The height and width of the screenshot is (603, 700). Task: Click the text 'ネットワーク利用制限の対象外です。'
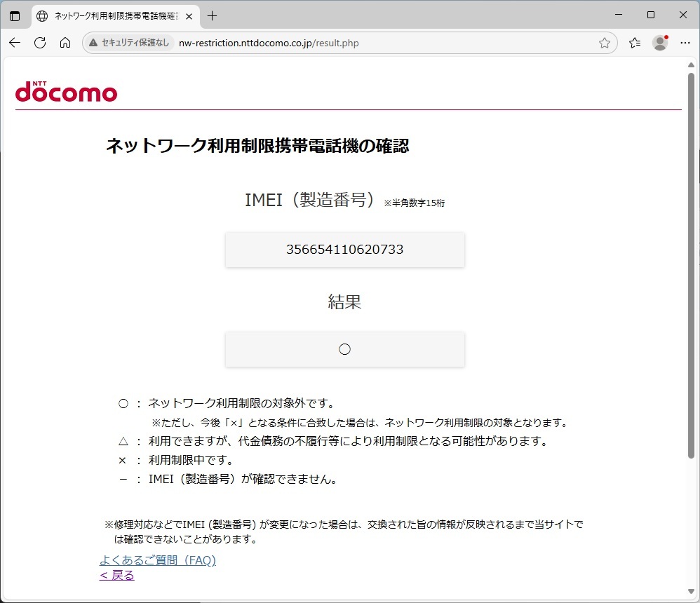point(241,403)
